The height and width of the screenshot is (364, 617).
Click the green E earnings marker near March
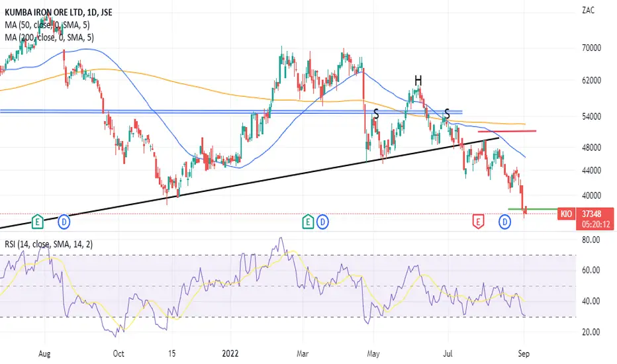[308, 222]
